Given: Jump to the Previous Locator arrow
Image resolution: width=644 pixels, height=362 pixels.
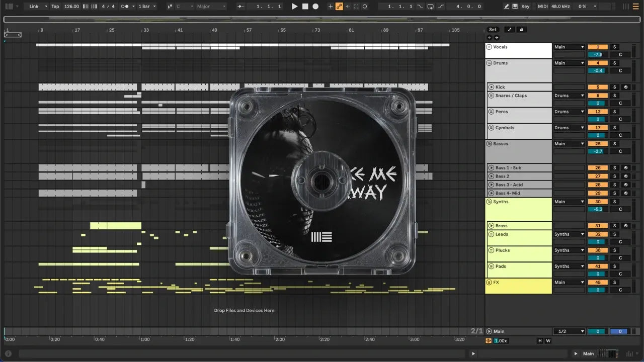Looking at the screenshot, I should 490,38.
